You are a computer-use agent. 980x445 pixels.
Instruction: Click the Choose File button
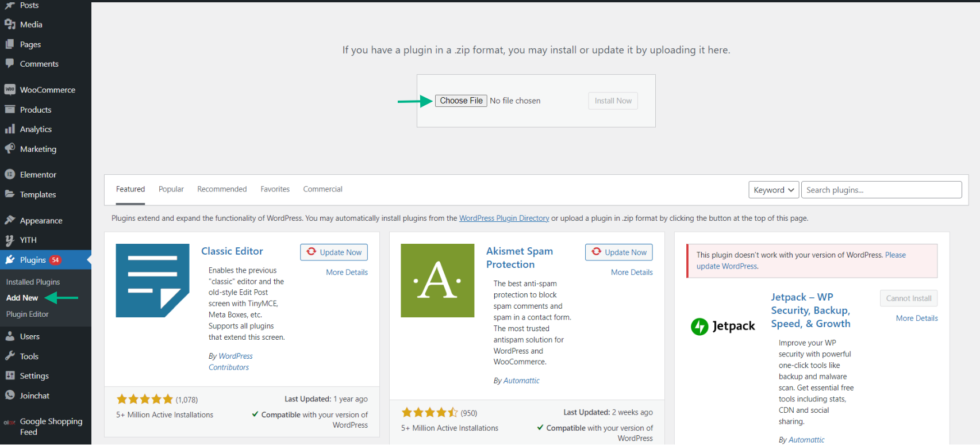461,101
